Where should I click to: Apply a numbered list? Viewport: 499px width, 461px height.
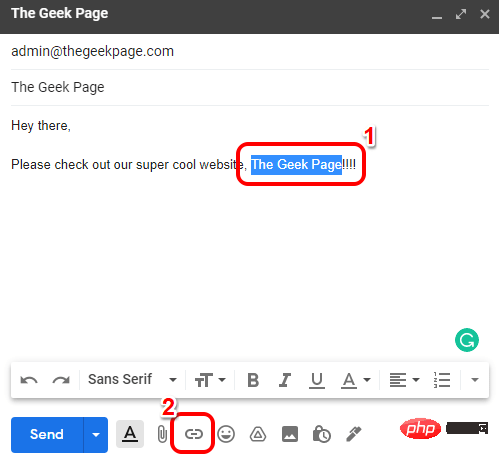(442, 380)
